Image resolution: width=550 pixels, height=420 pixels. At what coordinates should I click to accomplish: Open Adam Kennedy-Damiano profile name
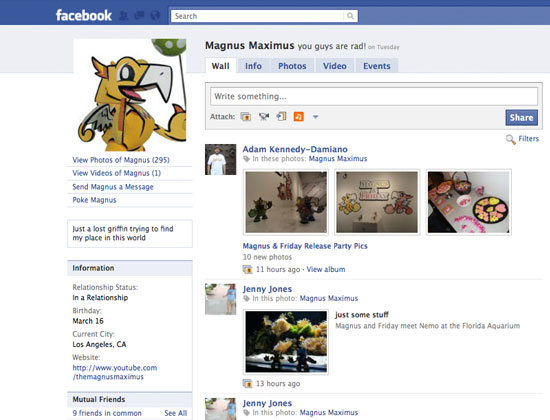coord(295,149)
